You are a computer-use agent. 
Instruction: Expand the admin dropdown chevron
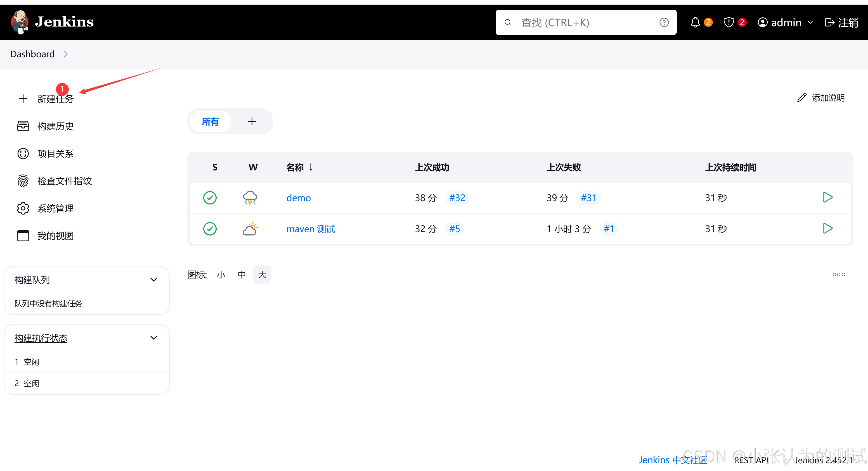[x=810, y=23]
